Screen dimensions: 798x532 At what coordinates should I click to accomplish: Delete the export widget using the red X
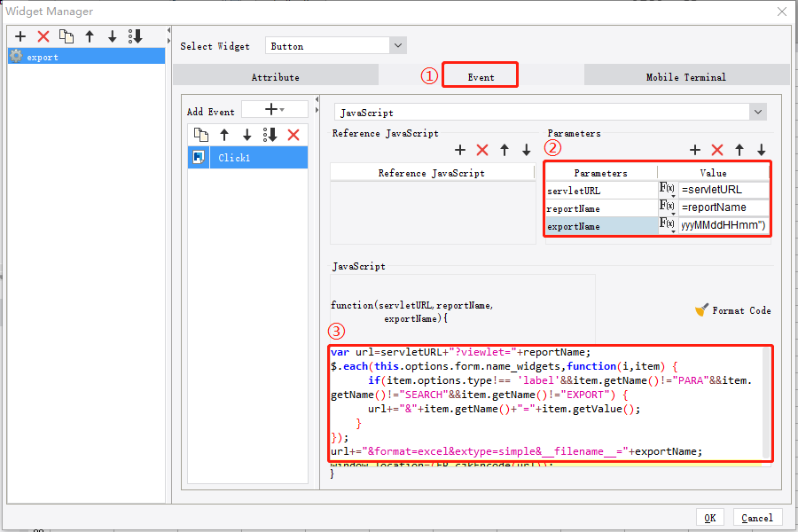41,36
